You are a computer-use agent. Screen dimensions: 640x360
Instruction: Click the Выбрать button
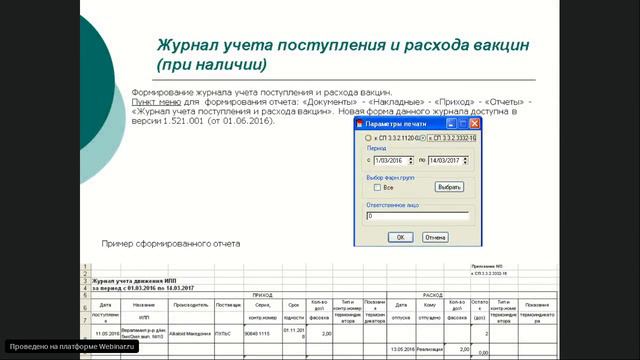[449, 187]
